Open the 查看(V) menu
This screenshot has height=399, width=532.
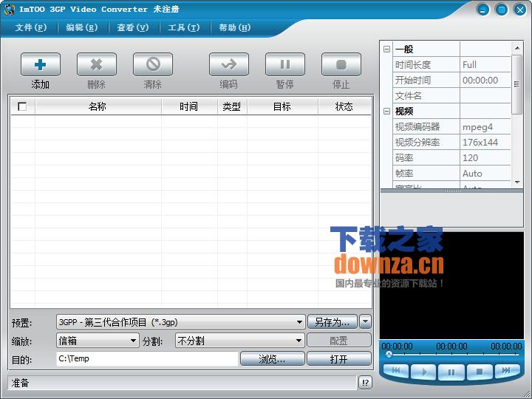133,27
